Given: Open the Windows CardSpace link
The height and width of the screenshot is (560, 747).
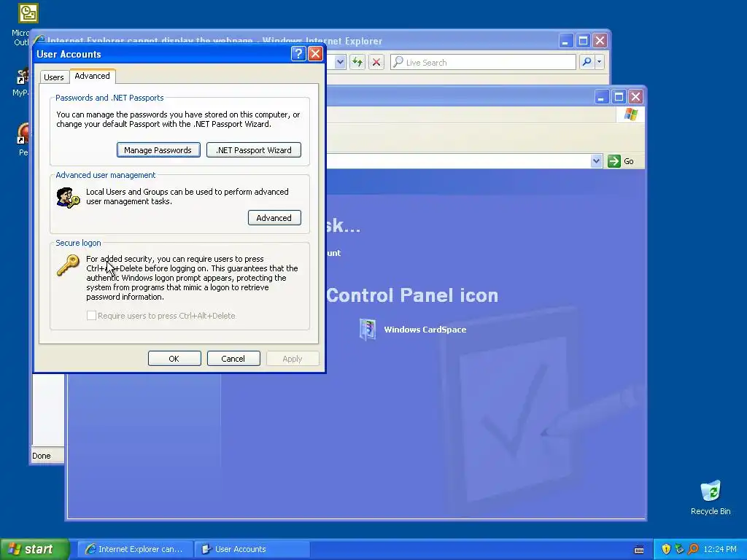Looking at the screenshot, I should pos(425,330).
